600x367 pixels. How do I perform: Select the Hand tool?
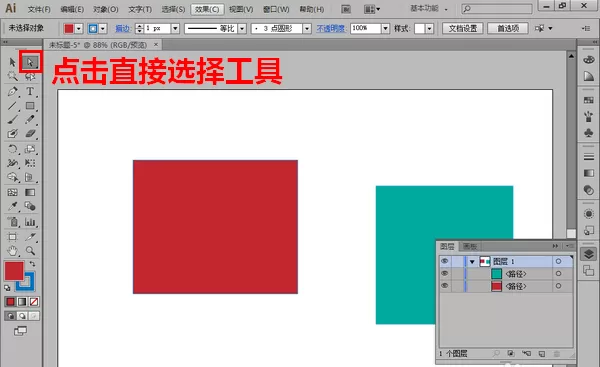pyautogui.click(x=12, y=251)
